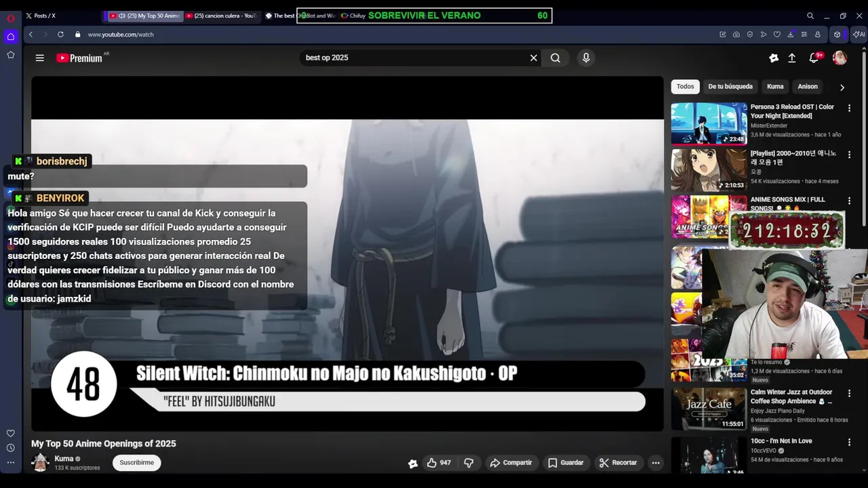This screenshot has width=868, height=488.
Task: Clear the search text with X
Action: point(534,58)
